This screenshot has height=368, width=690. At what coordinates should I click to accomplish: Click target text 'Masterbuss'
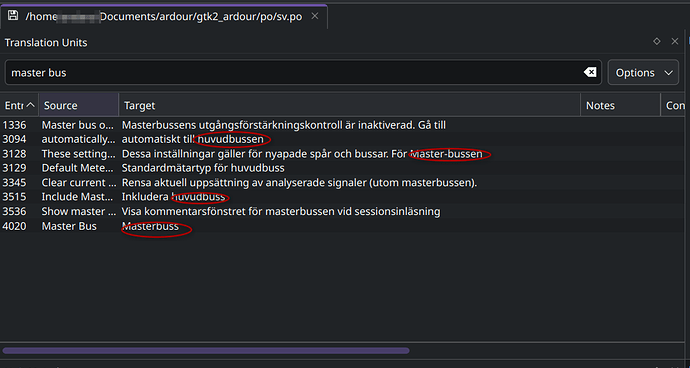[x=150, y=226]
